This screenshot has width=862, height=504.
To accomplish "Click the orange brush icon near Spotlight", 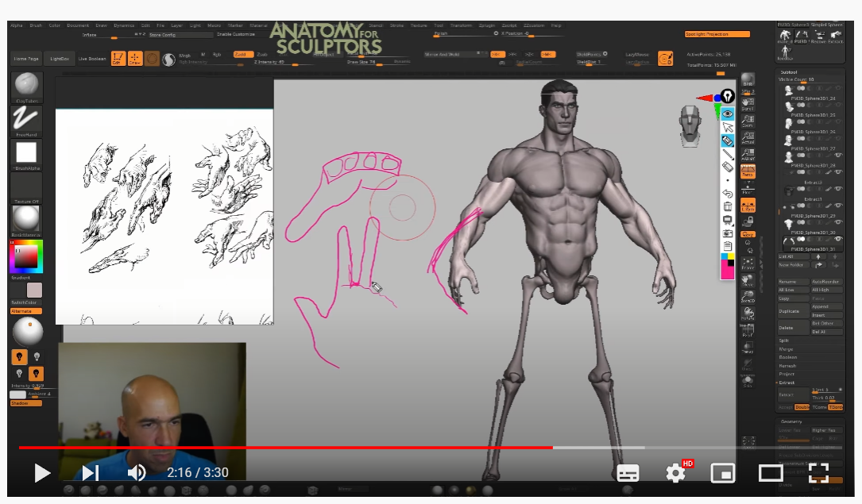I will [665, 59].
